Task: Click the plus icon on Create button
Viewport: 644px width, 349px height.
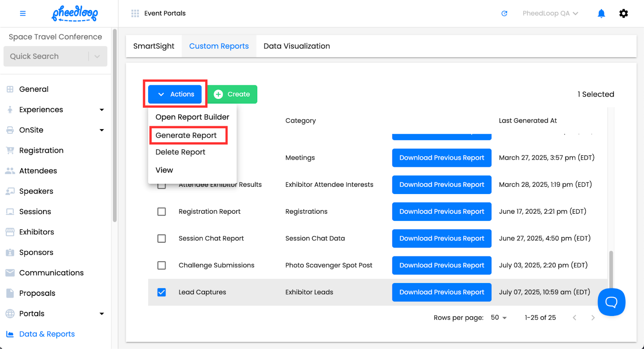Action: (218, 94)
